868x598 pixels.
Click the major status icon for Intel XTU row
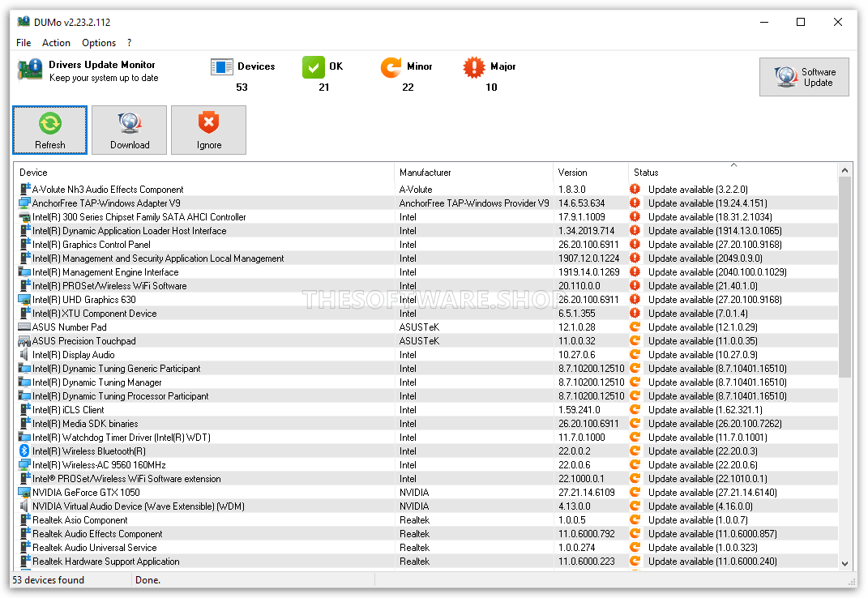[x=635, y=313]
